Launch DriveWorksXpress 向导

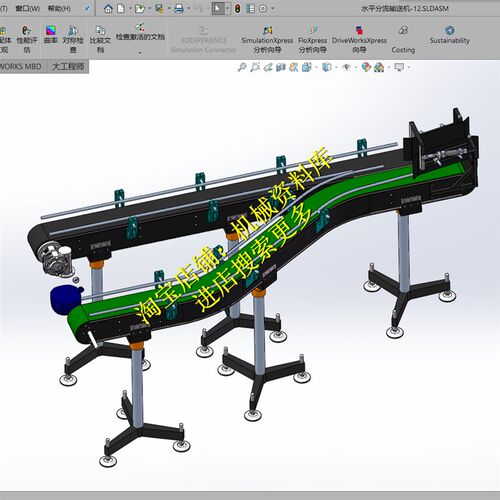coord(359,40)
